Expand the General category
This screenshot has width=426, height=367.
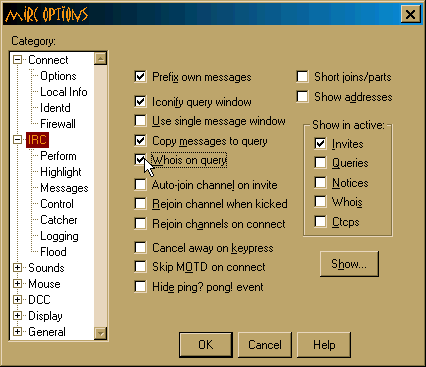(17, 332)
